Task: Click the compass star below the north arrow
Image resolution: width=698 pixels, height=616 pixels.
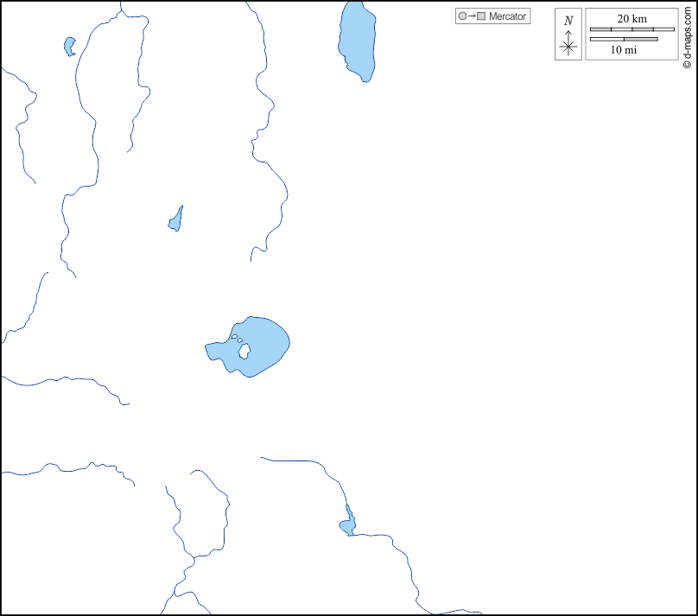Action: click(568, 48)
